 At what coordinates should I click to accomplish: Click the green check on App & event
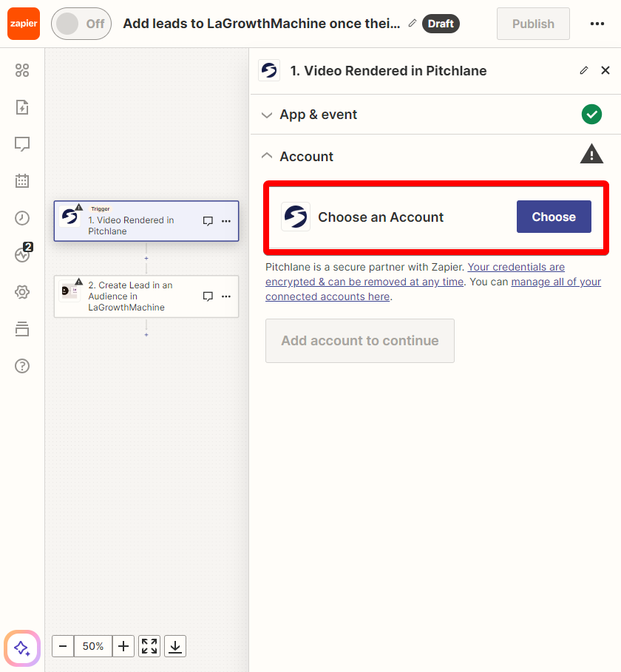591,115
